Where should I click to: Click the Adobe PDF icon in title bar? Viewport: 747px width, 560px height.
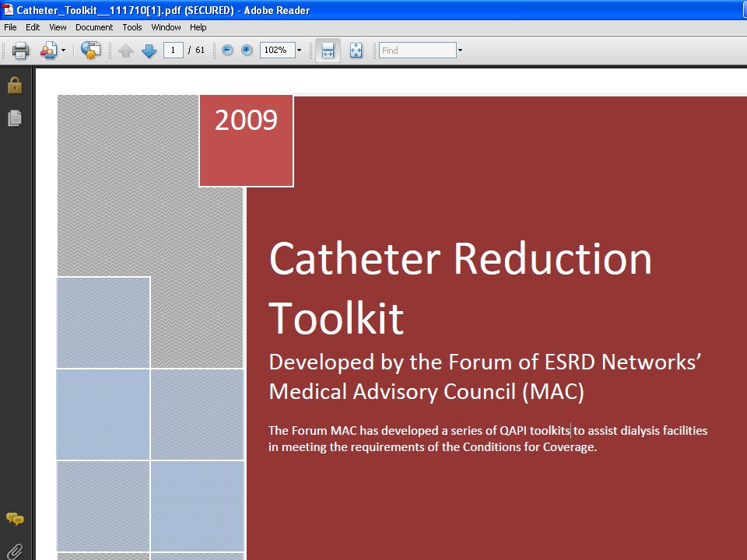(x=8, y=9)
